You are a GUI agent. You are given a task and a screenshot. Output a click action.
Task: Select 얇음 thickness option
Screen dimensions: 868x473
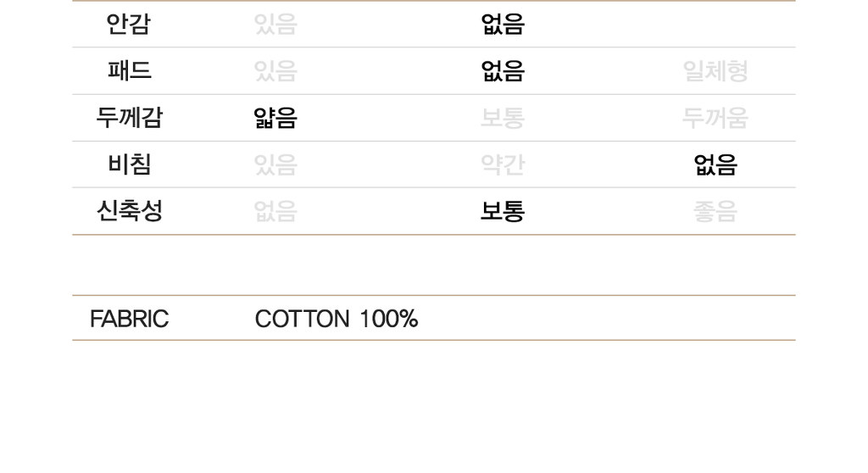tap(275, 118)
